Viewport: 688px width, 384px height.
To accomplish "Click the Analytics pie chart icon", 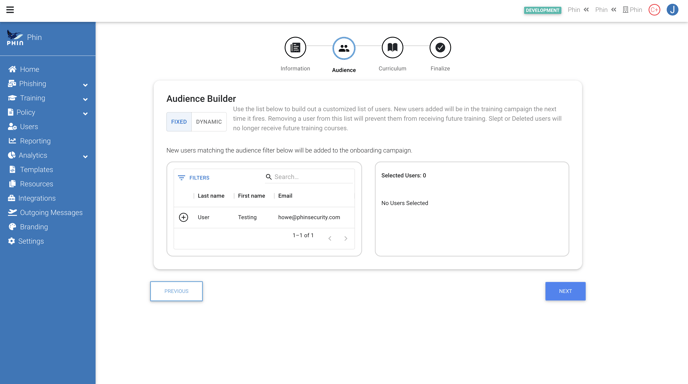I will 11,155.
